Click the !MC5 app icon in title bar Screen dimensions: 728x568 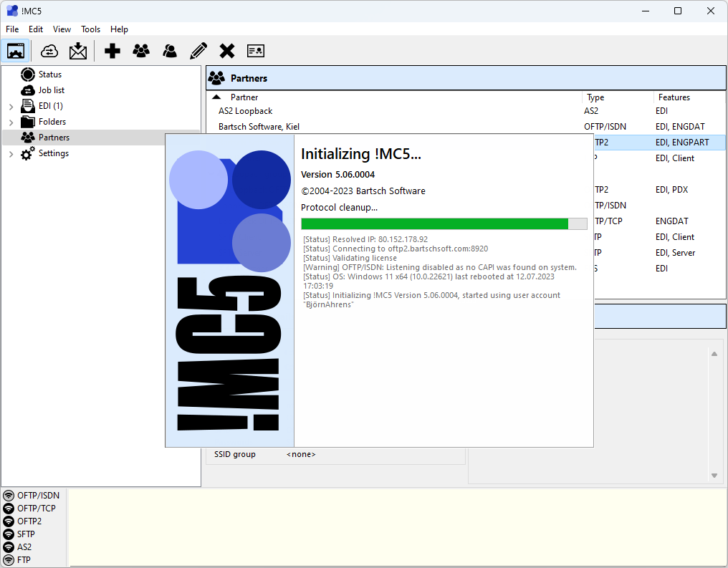click(x=12, y=11)
